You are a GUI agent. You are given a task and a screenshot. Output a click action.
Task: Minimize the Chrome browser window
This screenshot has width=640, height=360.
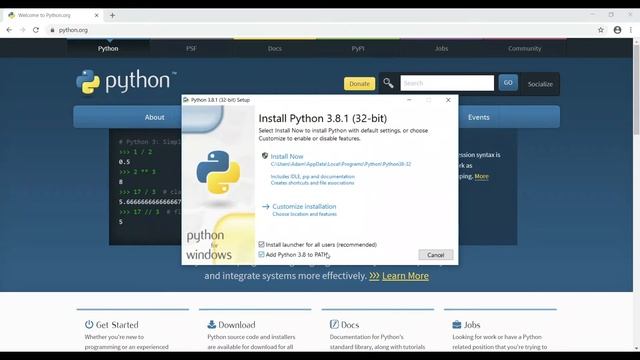(x=592, y=14)
